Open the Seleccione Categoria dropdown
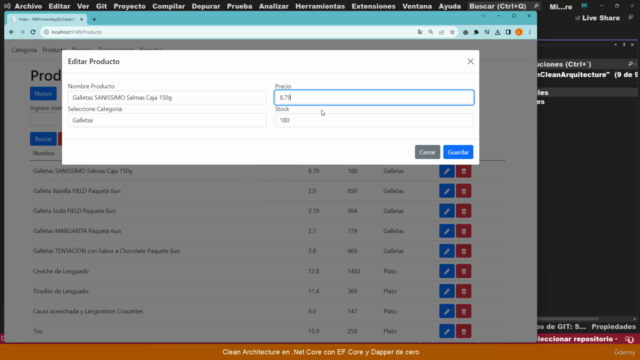The width and height of the screenshot is (640, 360). 167,120
